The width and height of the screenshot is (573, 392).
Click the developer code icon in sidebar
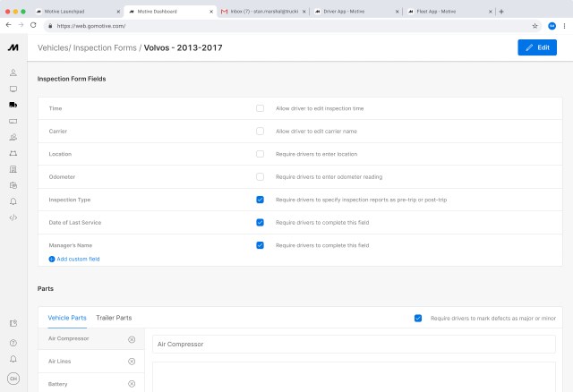coord(13,217)
